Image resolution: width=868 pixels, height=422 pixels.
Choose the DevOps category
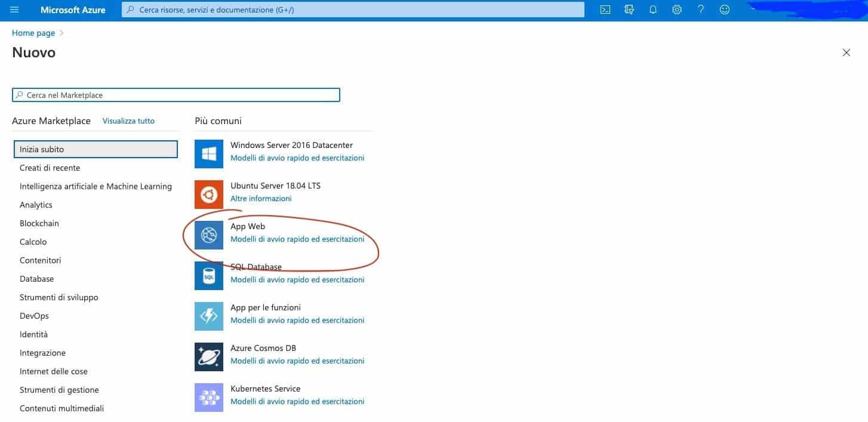tap(34, 316)
